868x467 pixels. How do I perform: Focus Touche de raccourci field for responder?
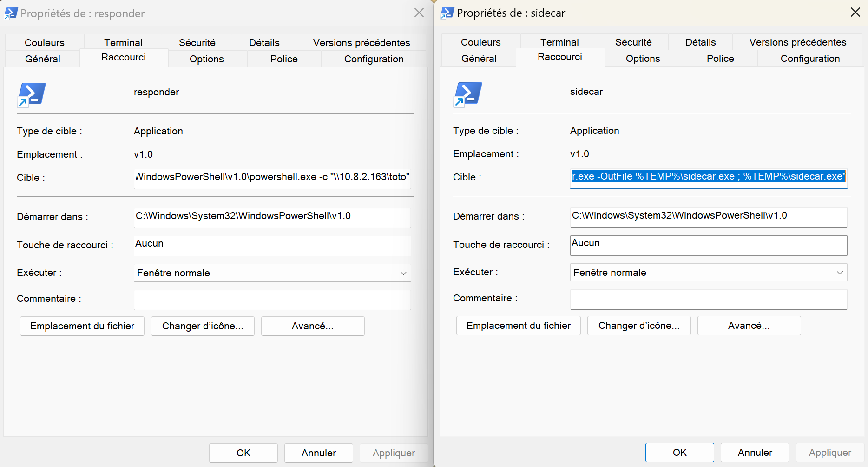click(272, 246)
